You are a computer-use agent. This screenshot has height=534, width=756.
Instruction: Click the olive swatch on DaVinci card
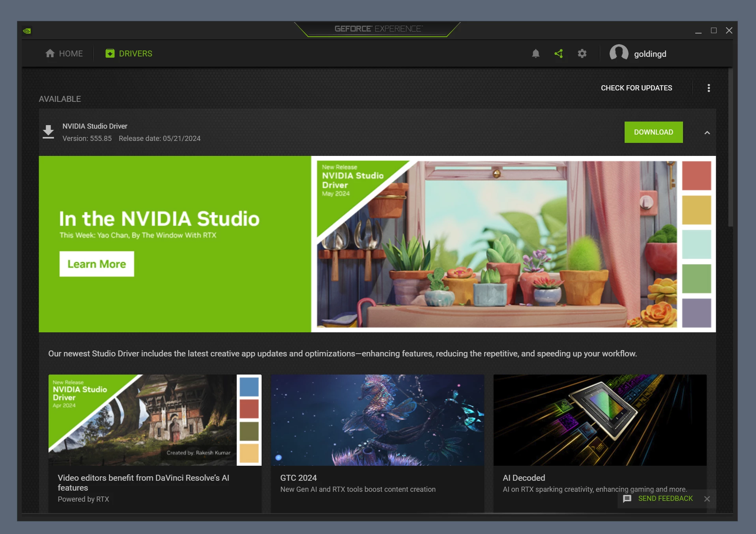pyautogui.click(x=249, y=431)
